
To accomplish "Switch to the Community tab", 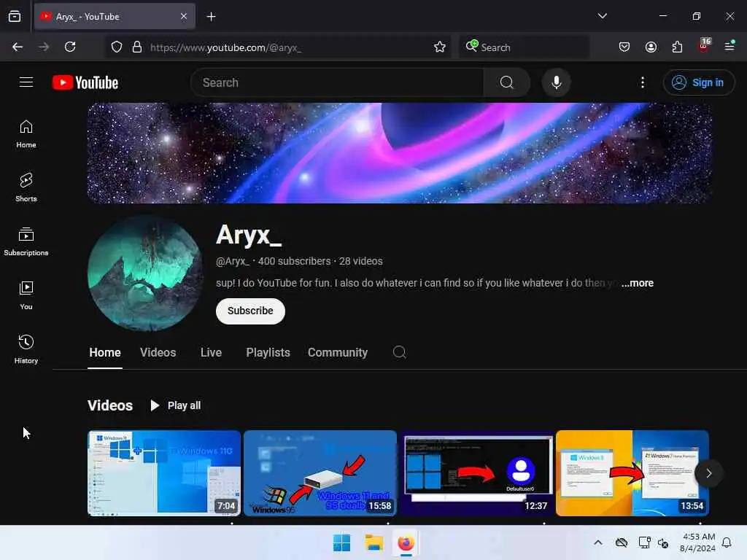I will (x=337, y=352).
